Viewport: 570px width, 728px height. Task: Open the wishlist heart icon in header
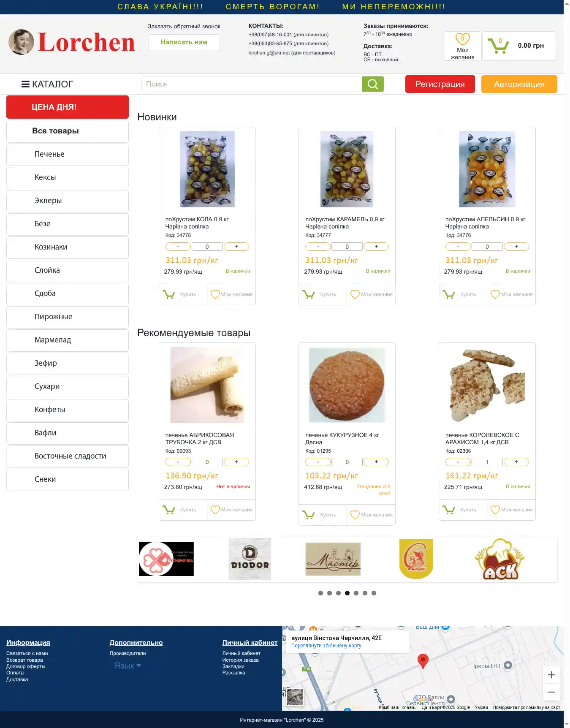click(462, 39)
